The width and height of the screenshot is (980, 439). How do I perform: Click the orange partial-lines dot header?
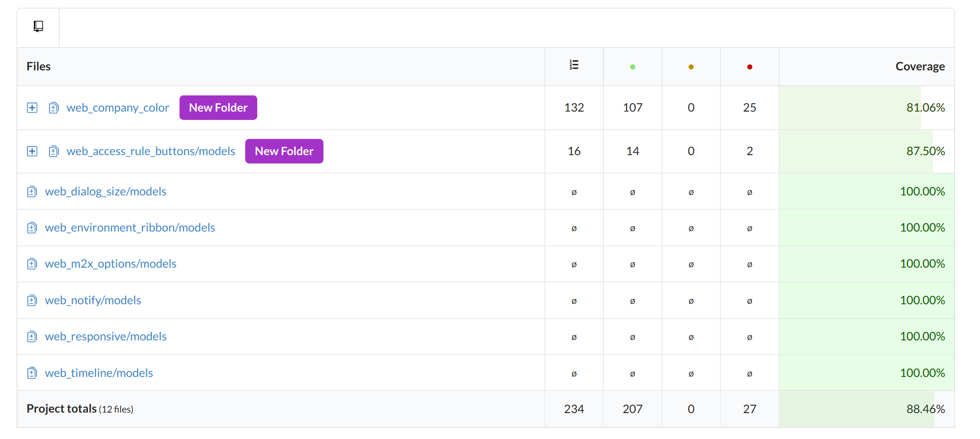691,67
